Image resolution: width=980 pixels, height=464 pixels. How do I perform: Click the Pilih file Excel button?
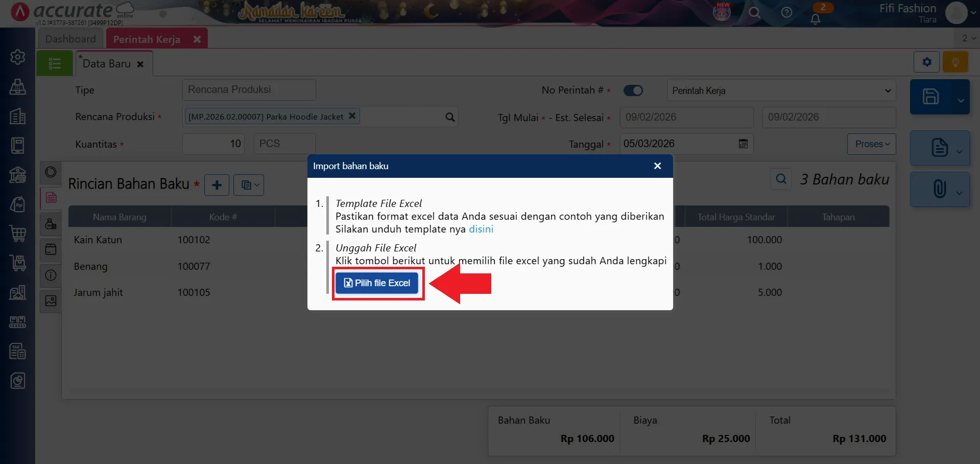(377, 283)
